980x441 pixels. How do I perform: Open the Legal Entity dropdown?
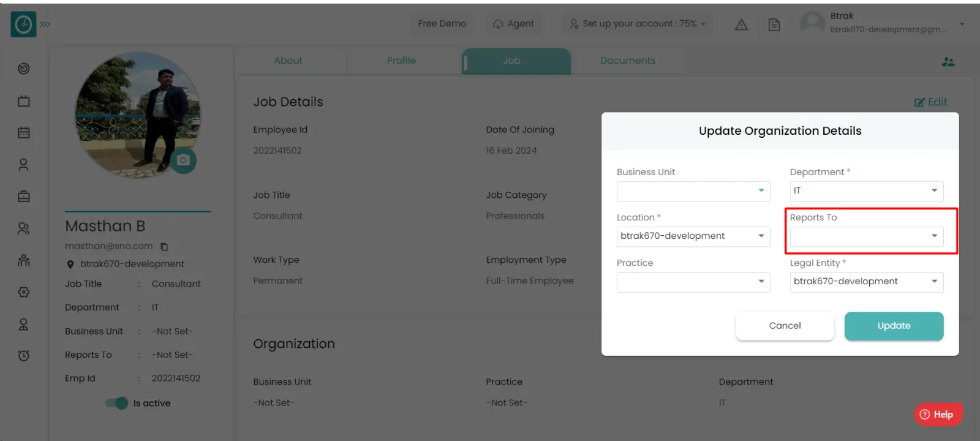867,282
